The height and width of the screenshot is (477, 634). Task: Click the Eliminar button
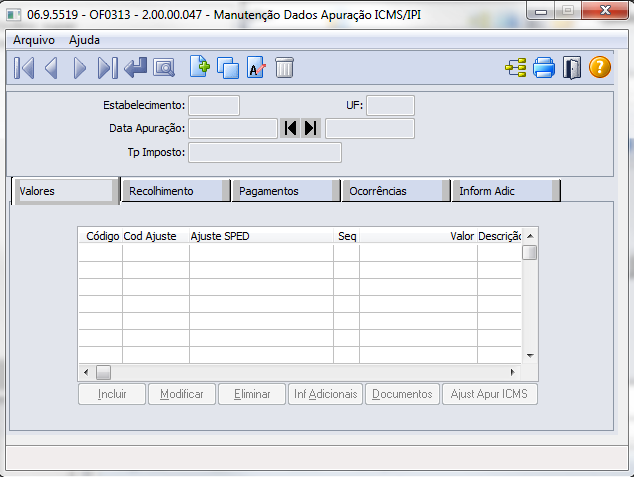(252, 394)
